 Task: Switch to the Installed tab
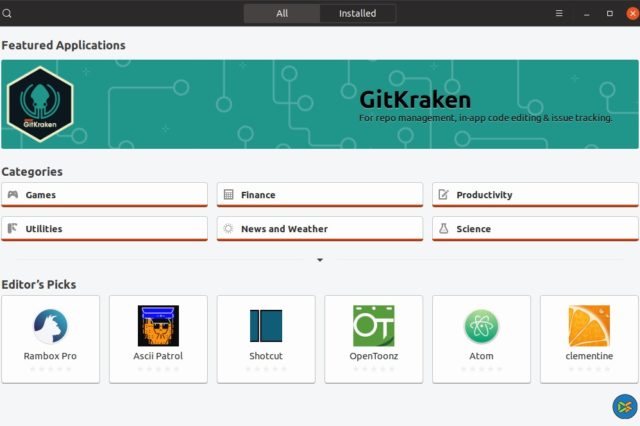pos(358,13)
